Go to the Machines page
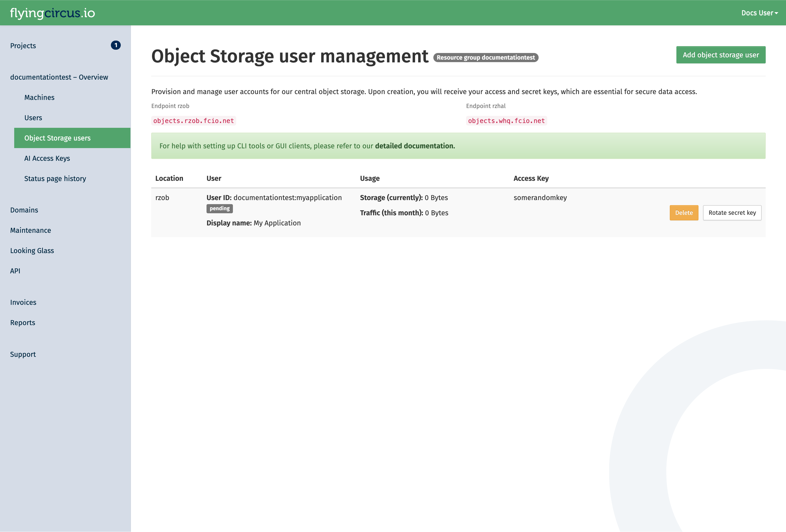 coord(39,97)
